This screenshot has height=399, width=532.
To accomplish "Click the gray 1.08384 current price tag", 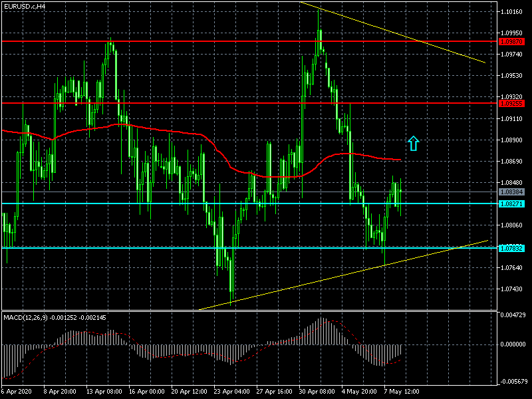I will [512, 192].
